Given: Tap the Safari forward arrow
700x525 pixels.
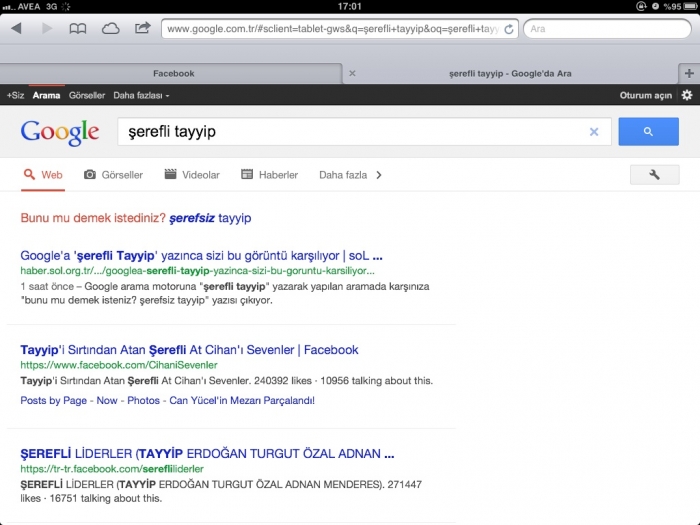Looking at the screenshot, I should tap(47, 29).
